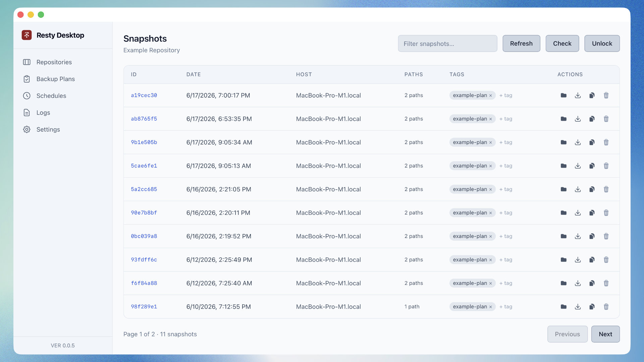
Task: Add tag to snapshot ab8765f5
Action: 505,119
